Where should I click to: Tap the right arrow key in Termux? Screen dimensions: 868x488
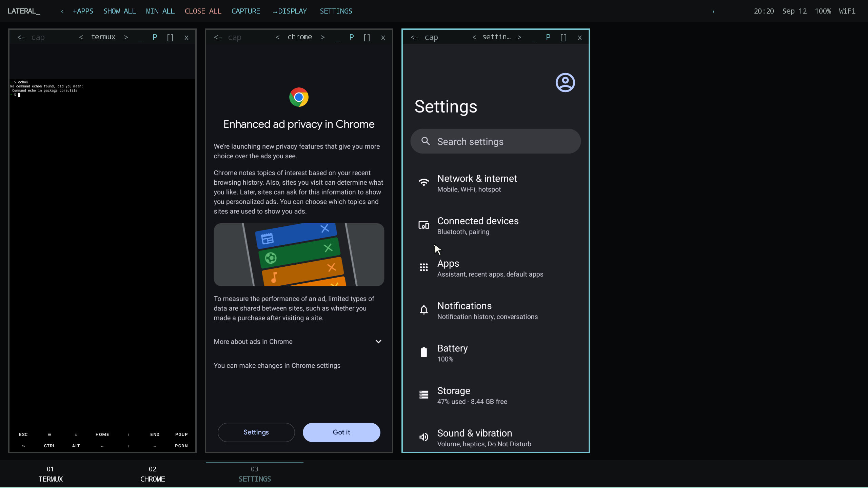click(155, 446)
